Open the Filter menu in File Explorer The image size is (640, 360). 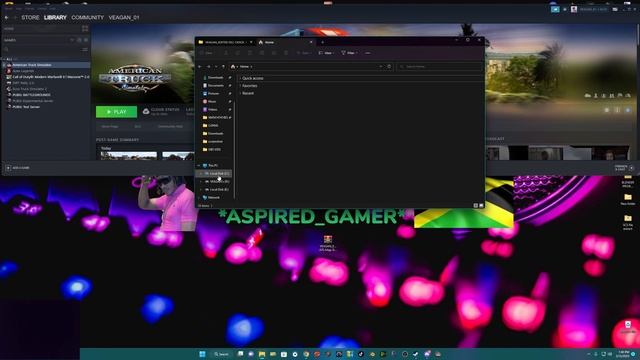(350, 53)
